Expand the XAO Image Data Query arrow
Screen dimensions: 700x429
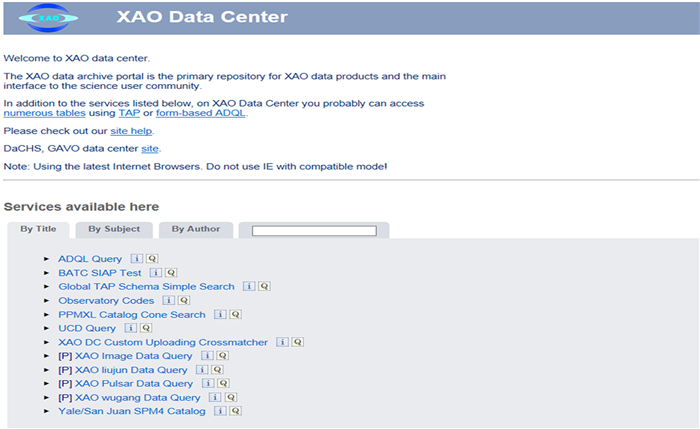46,356
